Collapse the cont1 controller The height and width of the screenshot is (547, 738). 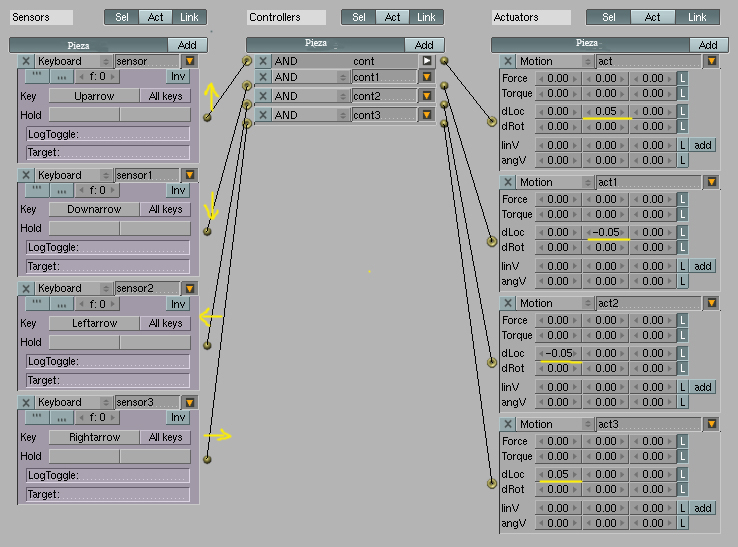click(427, 77)
